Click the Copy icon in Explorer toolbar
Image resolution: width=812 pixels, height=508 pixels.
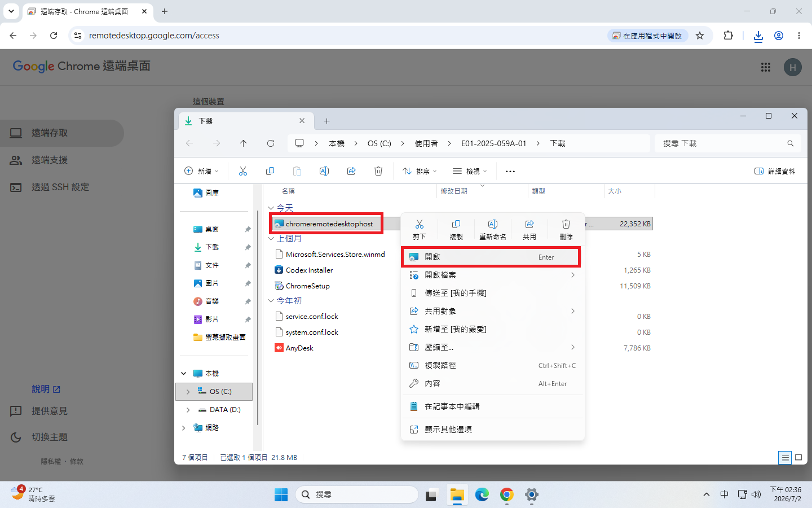tap(270, 171)
